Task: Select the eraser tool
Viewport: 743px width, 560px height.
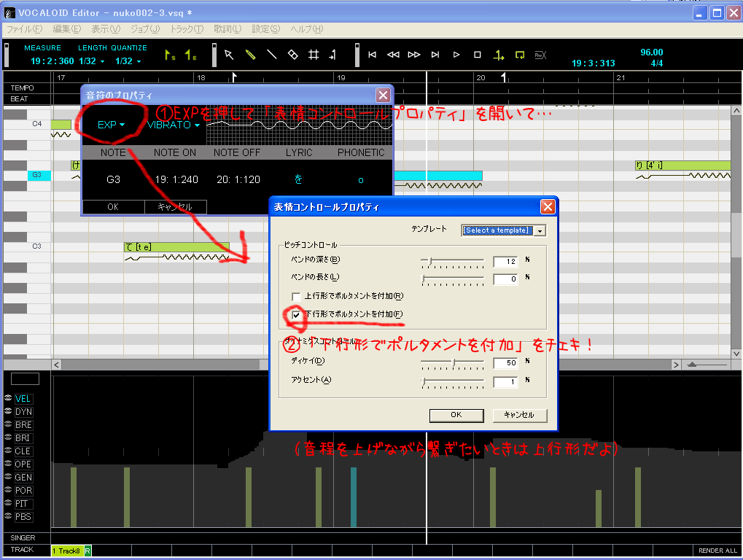Action: [x=293, y=55]
